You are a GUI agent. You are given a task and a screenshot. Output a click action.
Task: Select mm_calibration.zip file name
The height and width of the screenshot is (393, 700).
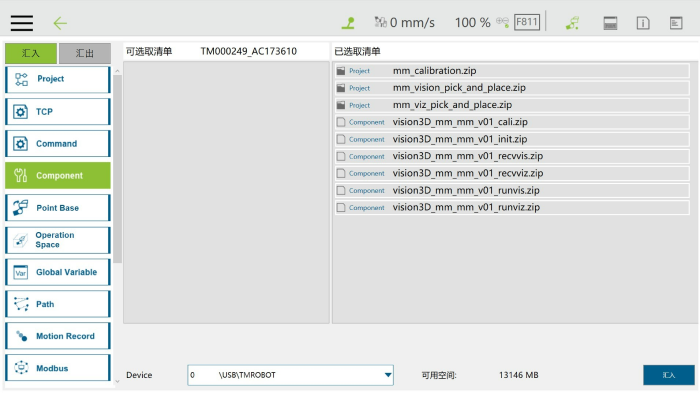click(434, 71)
